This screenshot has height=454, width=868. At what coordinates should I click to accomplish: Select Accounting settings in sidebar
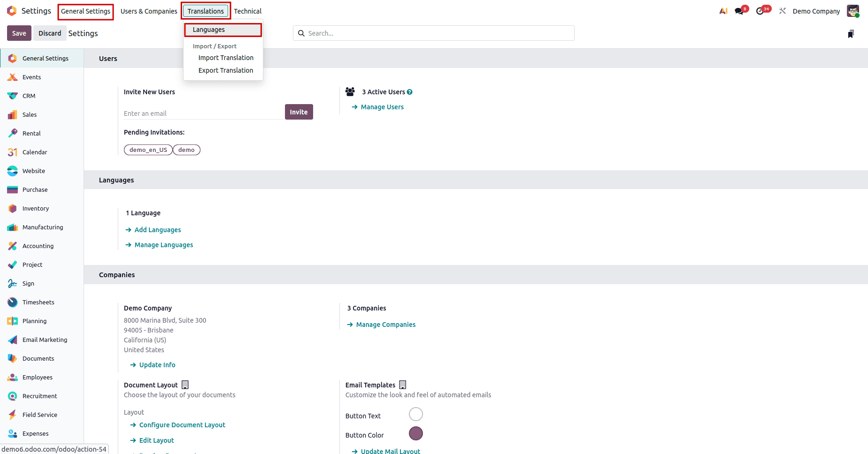[38, 246]
